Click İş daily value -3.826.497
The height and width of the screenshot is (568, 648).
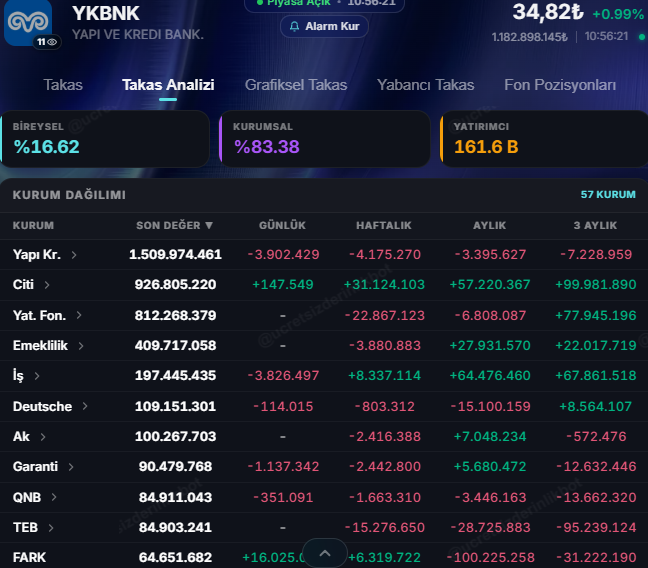pos(283,375)
